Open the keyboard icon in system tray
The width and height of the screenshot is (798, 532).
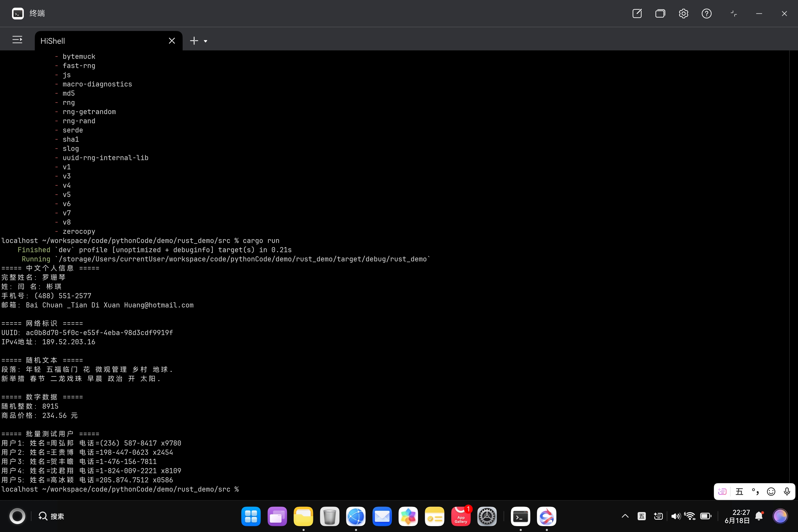pos(658,516)
